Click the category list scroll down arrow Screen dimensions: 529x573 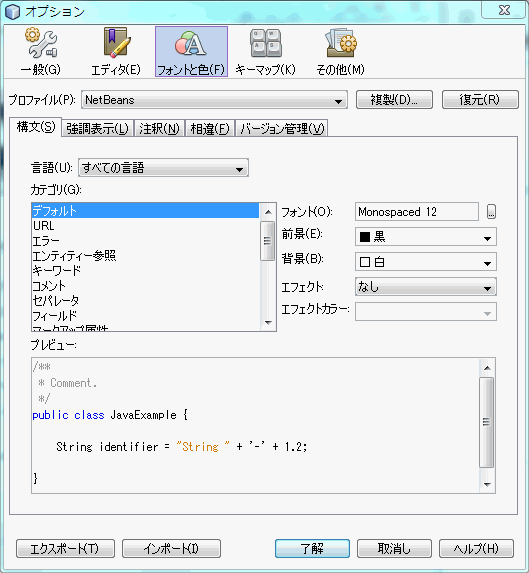pyautogui.click(x=268, y=323)
